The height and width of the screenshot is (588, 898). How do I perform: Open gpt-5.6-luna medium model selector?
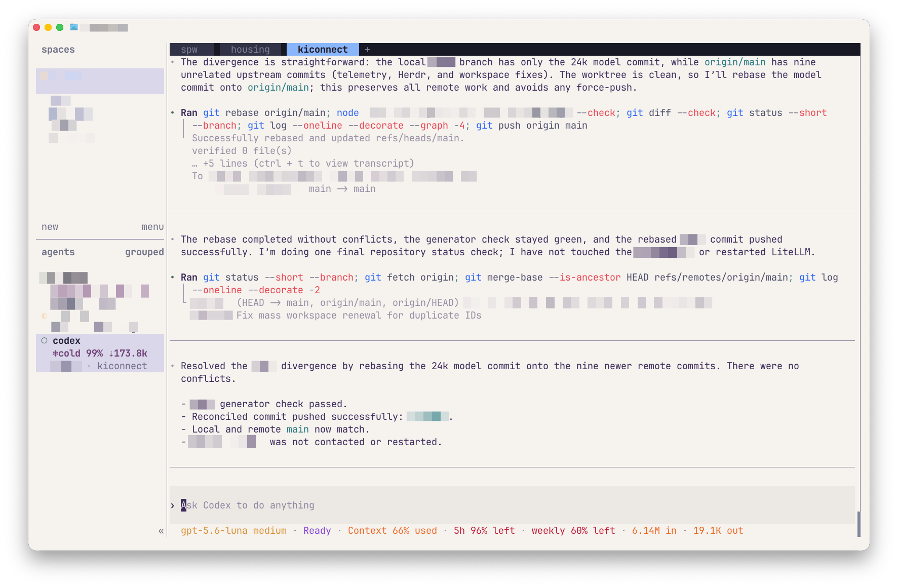[x=233, y=531]
